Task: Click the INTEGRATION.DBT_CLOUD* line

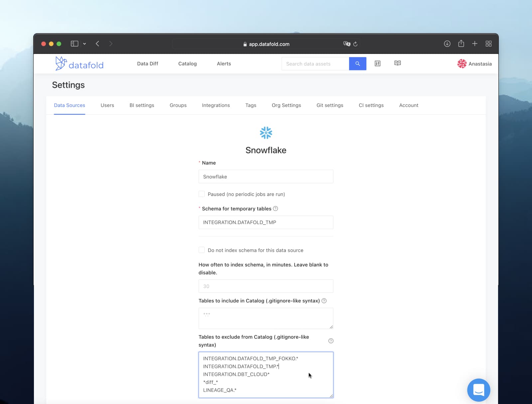Action: coord(236,374)
